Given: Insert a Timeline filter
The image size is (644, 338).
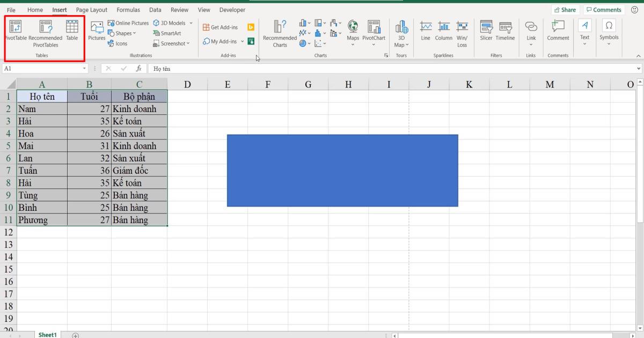Looking at the screenshot, I should 505,32.
